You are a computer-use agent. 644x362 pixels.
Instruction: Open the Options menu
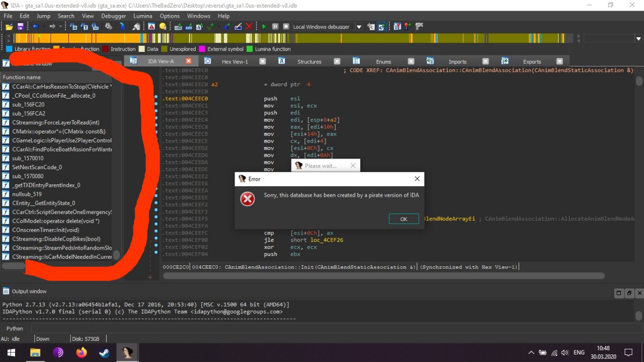tap(170, 16)
